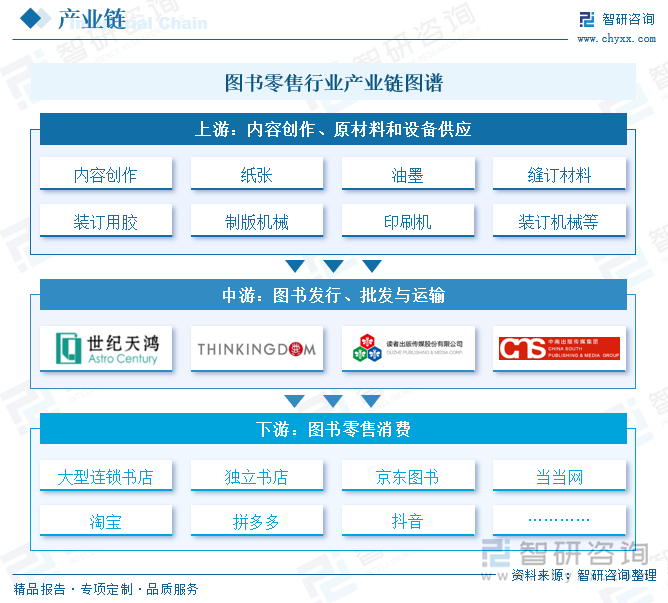This screenshot has height=603, width=668.
Task: Click the CNS 中南出版传媒集团 logo
Action: click(x=559, y=349)
